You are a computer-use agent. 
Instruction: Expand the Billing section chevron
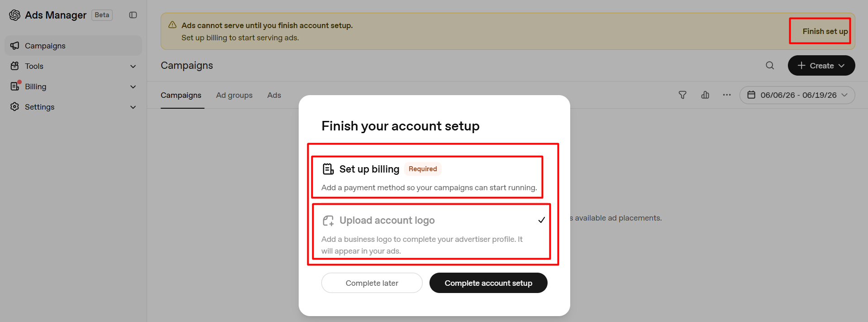(x=133, y=87)
